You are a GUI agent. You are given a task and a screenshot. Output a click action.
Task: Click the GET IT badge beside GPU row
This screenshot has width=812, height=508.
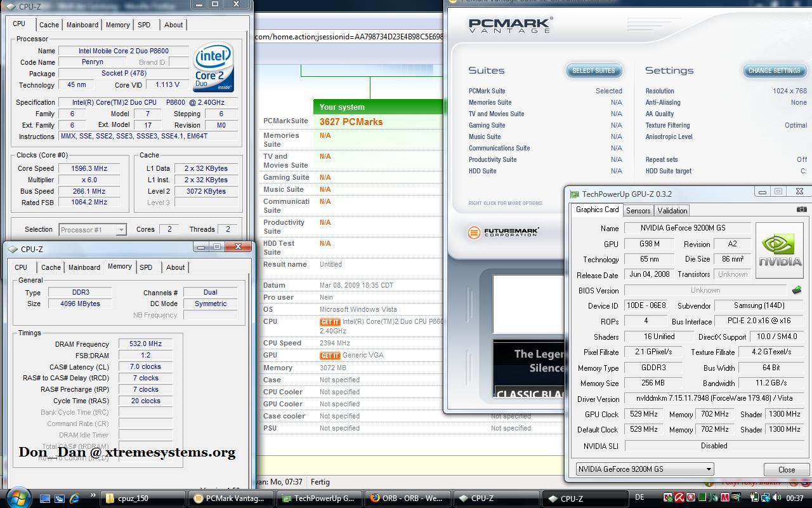point(330,356)
